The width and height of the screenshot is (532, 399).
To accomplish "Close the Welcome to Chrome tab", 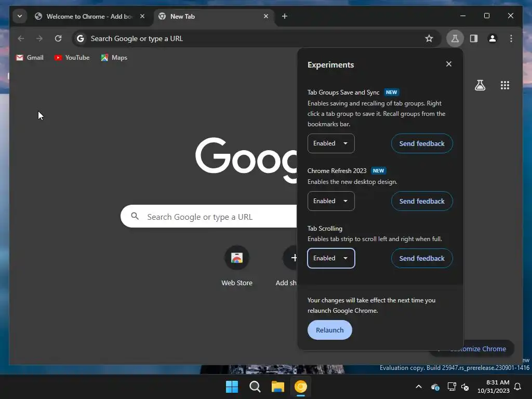I will point(142,16).
